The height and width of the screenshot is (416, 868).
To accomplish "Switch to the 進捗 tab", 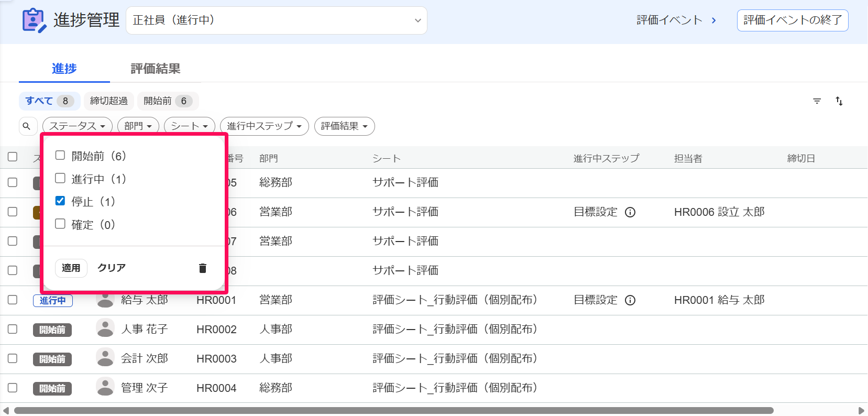I will click(64, 69).
